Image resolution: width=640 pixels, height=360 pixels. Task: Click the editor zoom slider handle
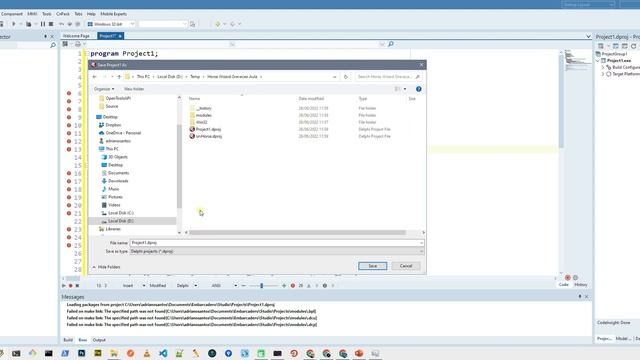[262, 286]
